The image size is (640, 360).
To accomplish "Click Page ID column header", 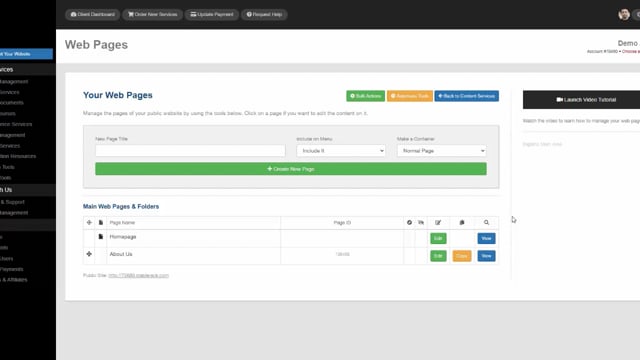I will 342,222.
